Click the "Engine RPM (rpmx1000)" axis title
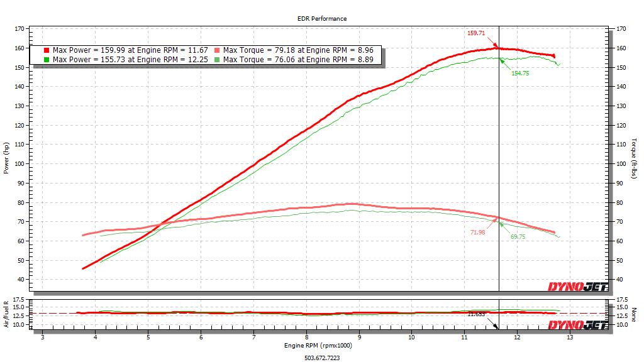Viewport: 644px width, 362px height. tap(318, 346)
